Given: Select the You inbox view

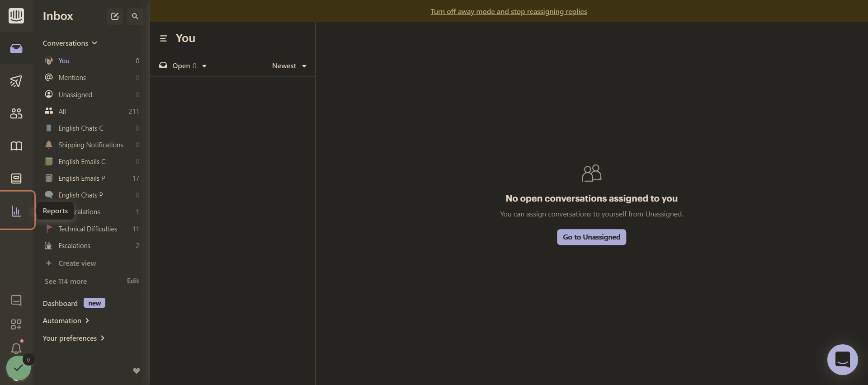Looking at the screenshot, I should pos(92,61).
